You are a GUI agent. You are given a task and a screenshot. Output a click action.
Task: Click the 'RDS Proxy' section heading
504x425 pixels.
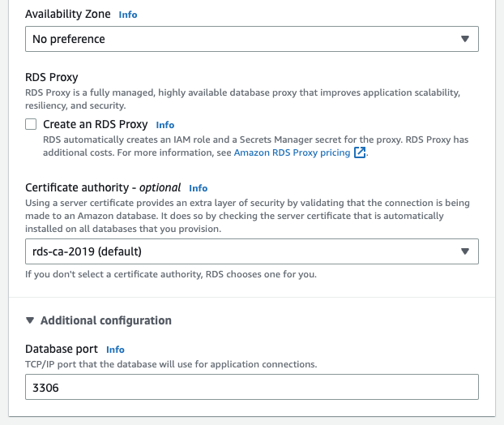point(52,77)
